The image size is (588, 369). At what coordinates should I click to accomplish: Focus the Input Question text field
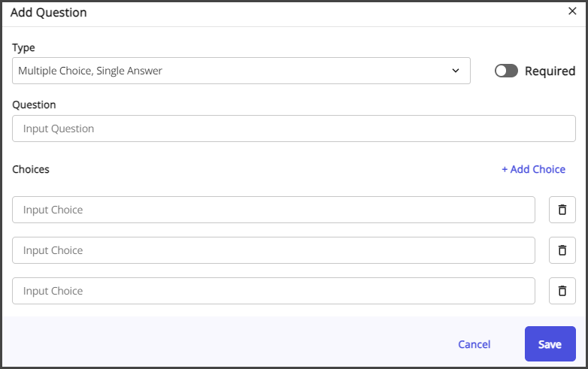(294, 129)
